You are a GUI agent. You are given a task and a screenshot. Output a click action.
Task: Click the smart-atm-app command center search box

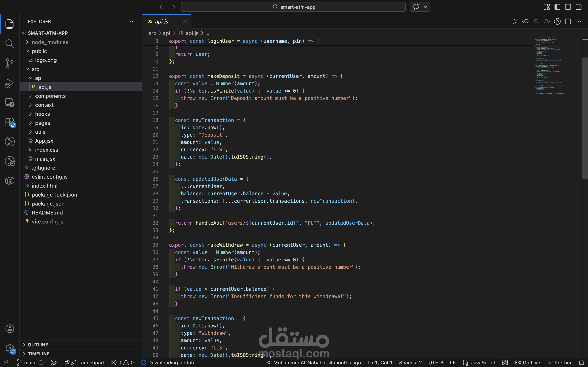pos(293,7)
